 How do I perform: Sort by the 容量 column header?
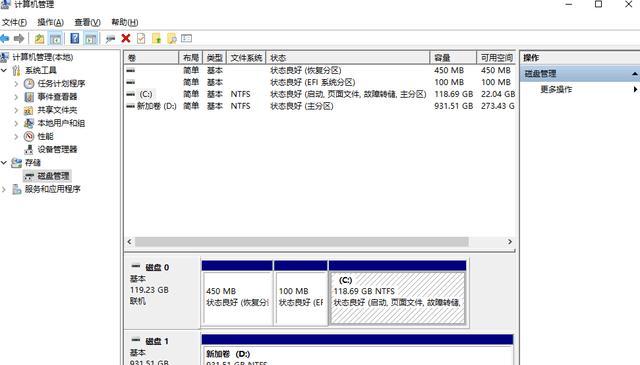click(x=453, y=58)
